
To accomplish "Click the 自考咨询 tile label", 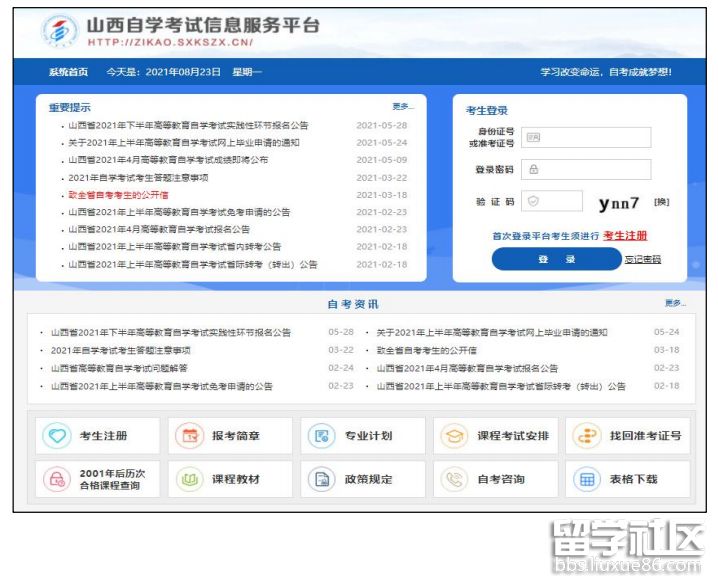I will click(501, 479).
